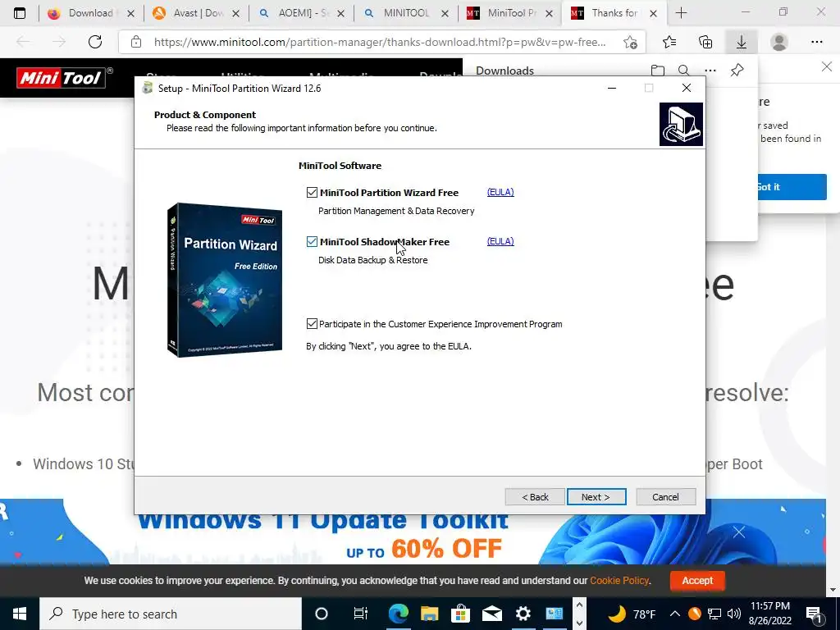Open more options in Downloads panel
840x630 pixels.
tap(710, 71)
